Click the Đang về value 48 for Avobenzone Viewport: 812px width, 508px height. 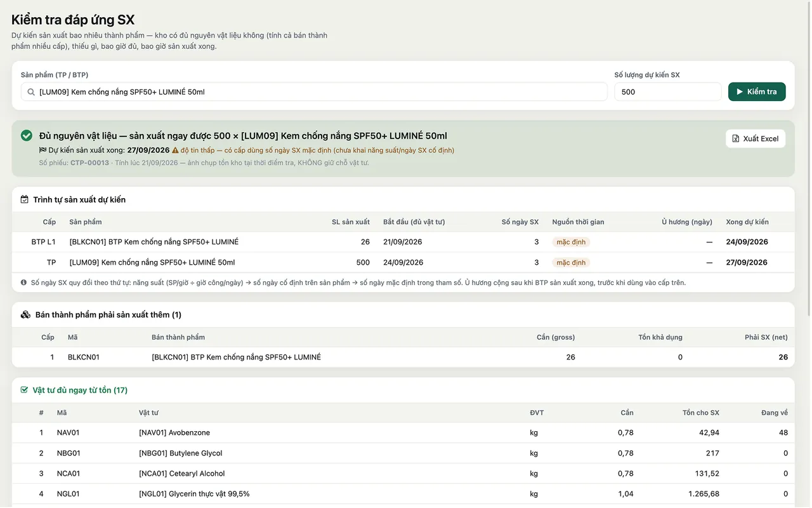click(783, 433)
